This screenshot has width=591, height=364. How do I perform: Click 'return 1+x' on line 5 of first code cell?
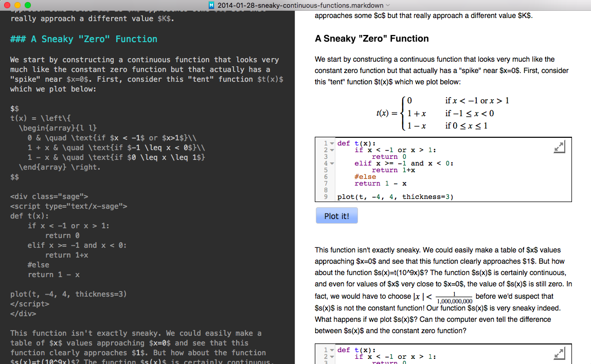(393, 170)
